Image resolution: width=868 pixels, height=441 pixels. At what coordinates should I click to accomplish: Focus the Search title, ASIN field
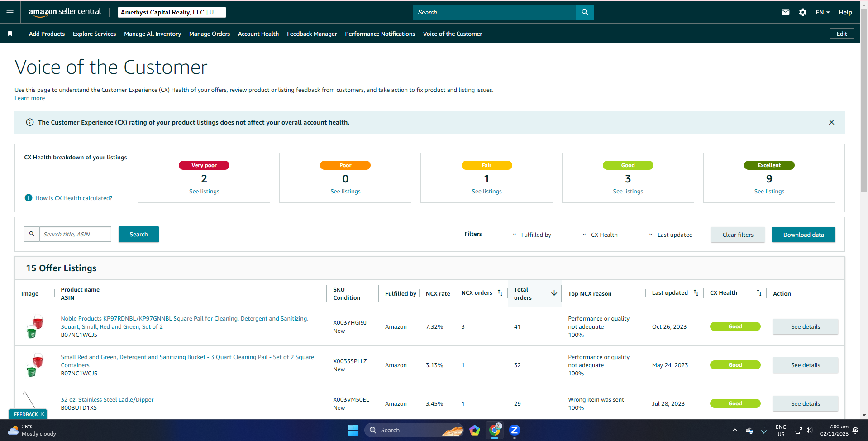[75, 234]
